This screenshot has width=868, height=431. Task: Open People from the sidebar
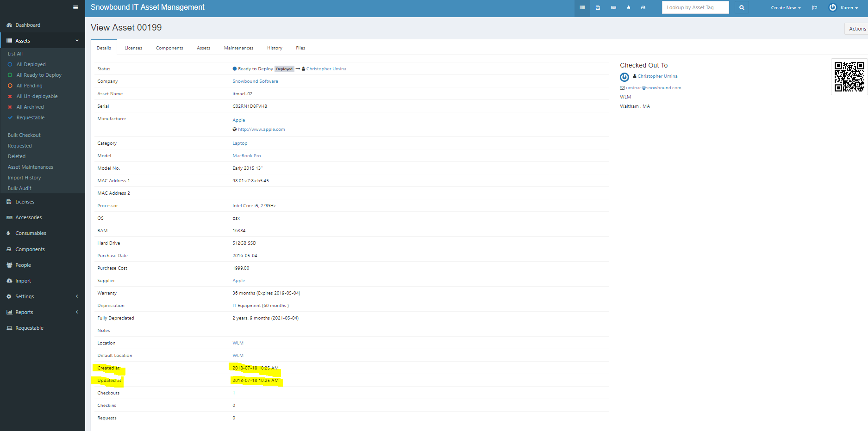[x=22, y=265]
